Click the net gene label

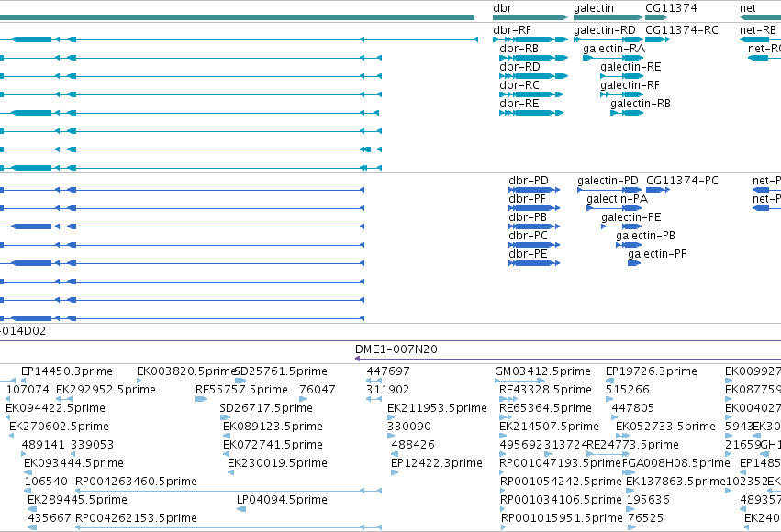coord(748,8)
